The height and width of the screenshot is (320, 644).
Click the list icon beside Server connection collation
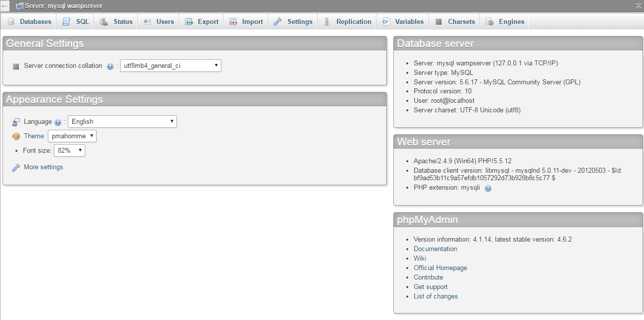click(x=16, y=66)
